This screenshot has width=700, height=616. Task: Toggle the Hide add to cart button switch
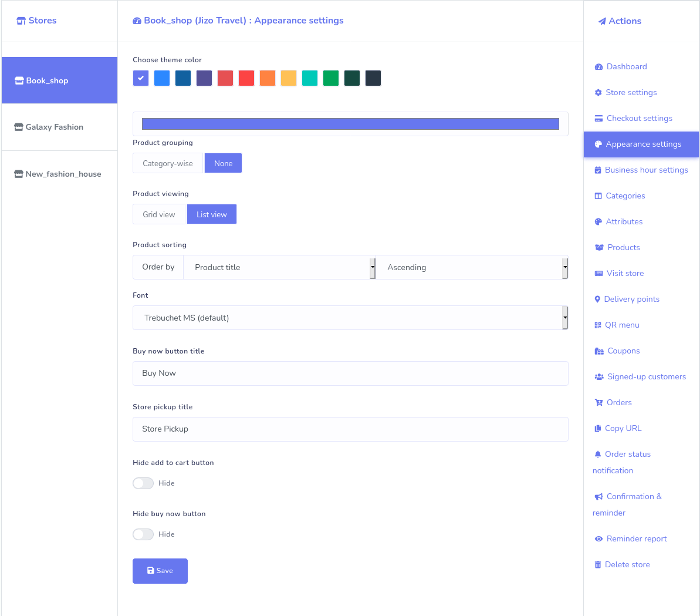click(143, 483)
